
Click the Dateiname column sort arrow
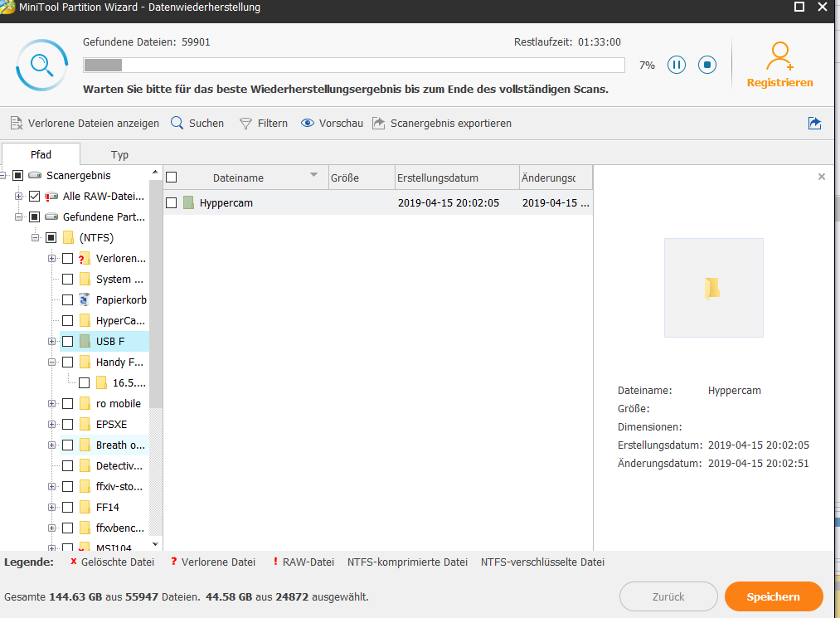click(314, 175)
